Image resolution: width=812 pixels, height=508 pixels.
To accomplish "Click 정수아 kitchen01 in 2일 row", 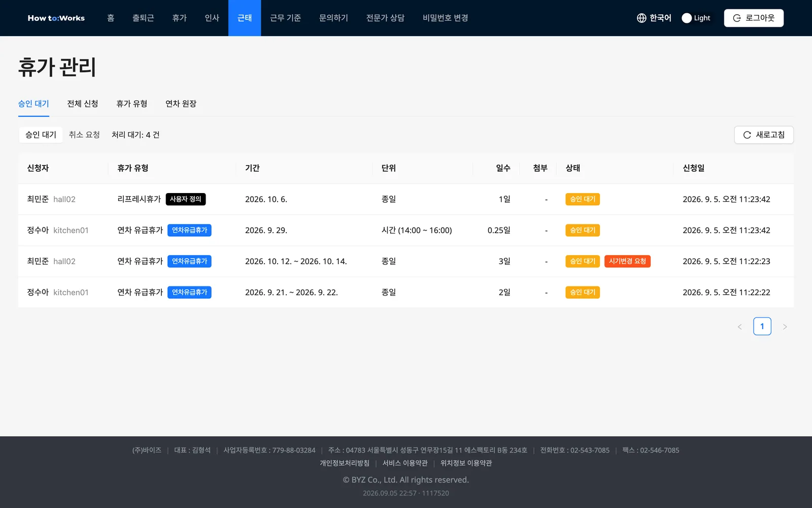I will point(58,292).
